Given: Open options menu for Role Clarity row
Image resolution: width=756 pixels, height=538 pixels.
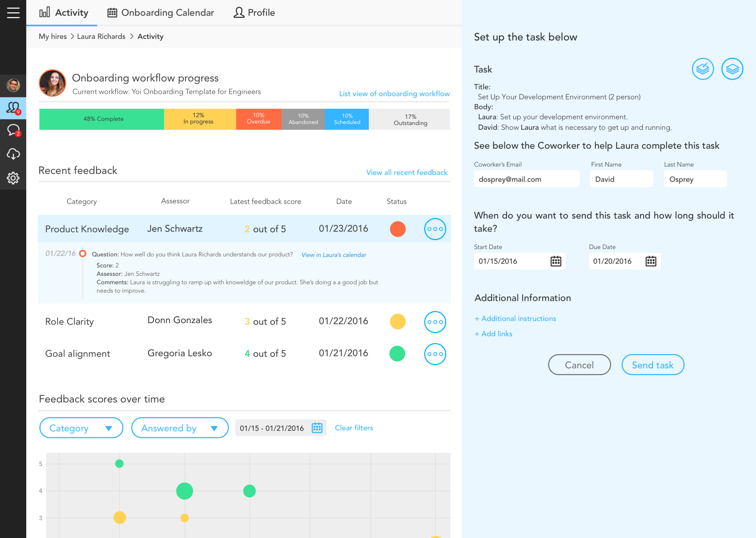Looking at the screenshot, I should pos(435,322).
